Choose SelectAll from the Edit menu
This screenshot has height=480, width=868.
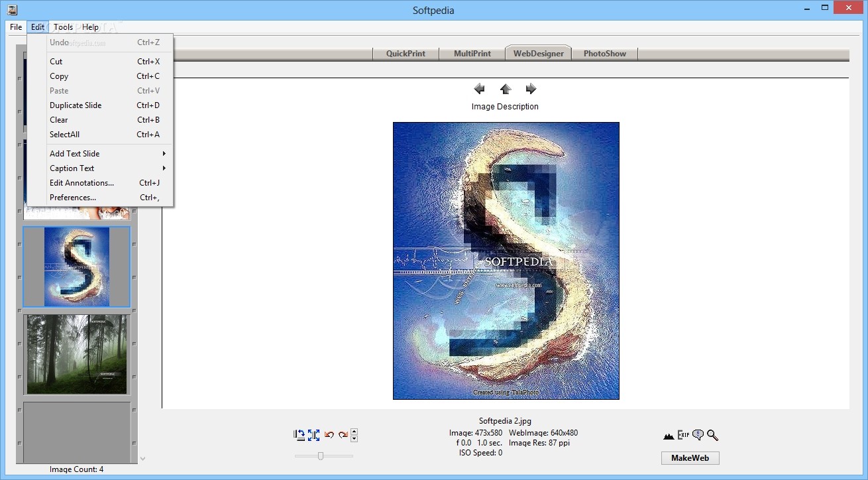[x=101, y=135]
